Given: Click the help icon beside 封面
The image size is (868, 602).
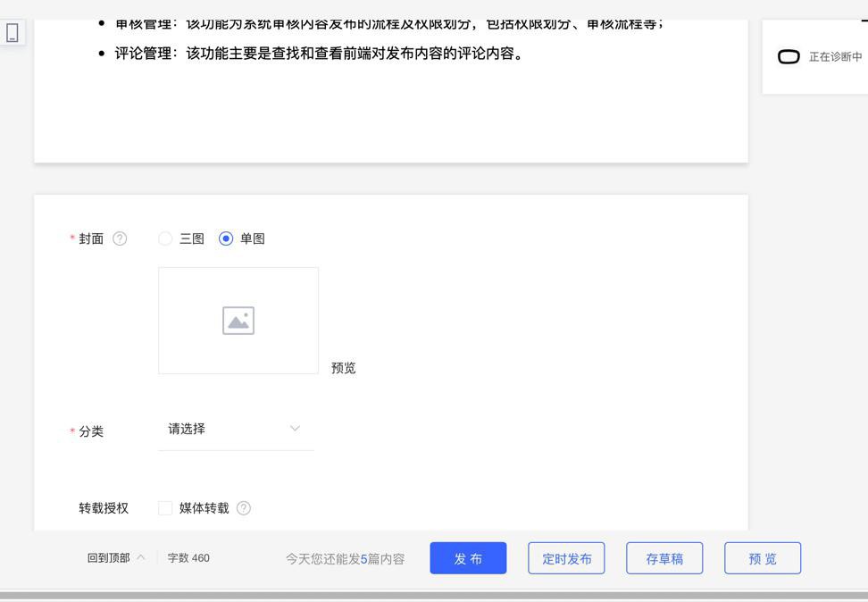Looking at the screenshot, I should (x=120, y=238).
